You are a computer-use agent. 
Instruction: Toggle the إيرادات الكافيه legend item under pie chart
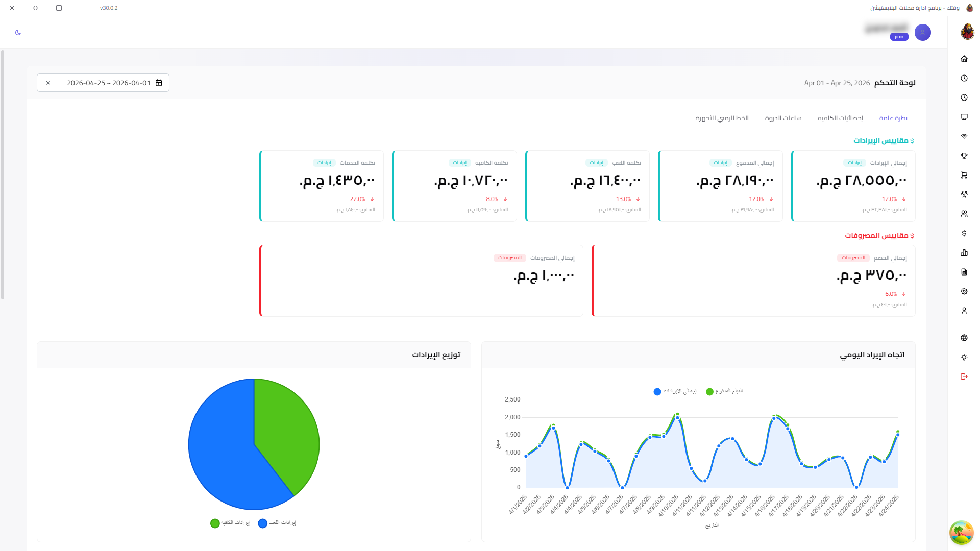[230, 523]
